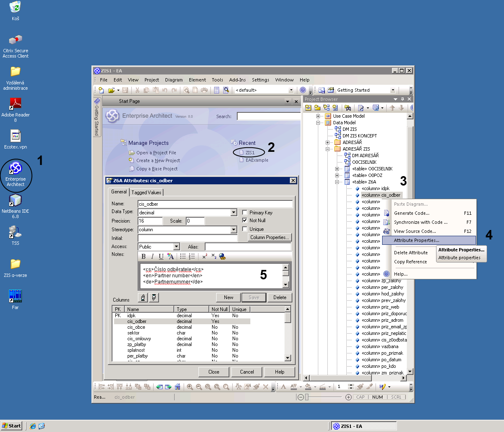Click the Precision input field
504x432 pixels.
pos(150,221)
